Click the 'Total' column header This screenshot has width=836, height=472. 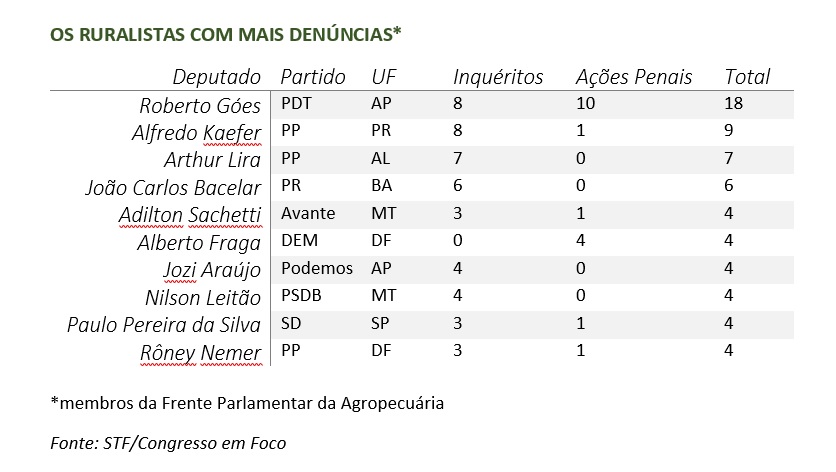[x=747, y=77]
